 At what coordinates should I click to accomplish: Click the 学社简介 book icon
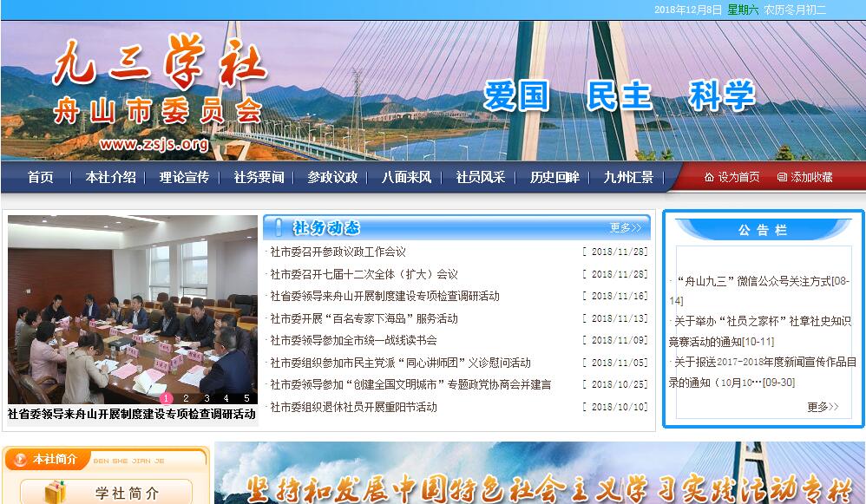point(55,492)
